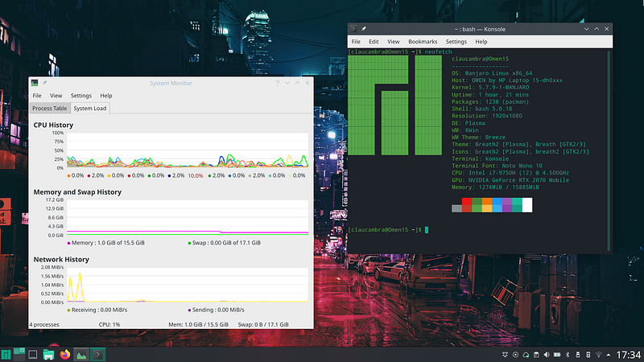The image size is (644, 362).
Task: Open the Wi-Fi network tray icon
Action: click(x=599, y=355)
